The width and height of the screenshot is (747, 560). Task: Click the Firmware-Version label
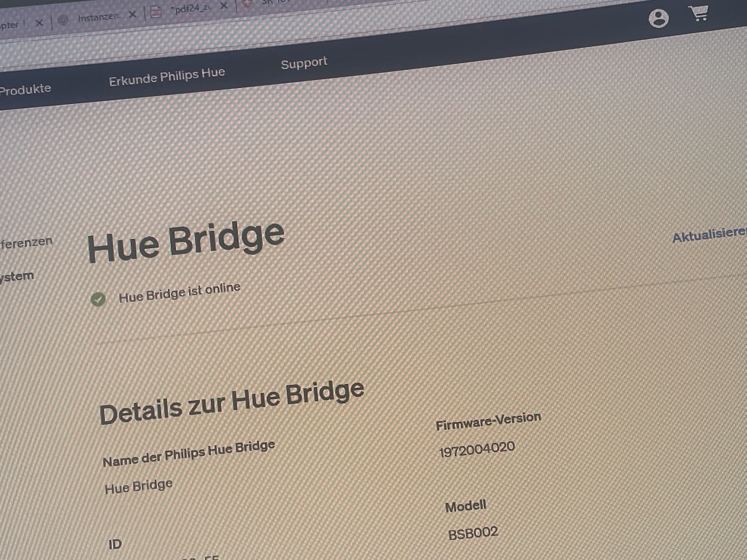pyautogui.click(x=488, y=421)
